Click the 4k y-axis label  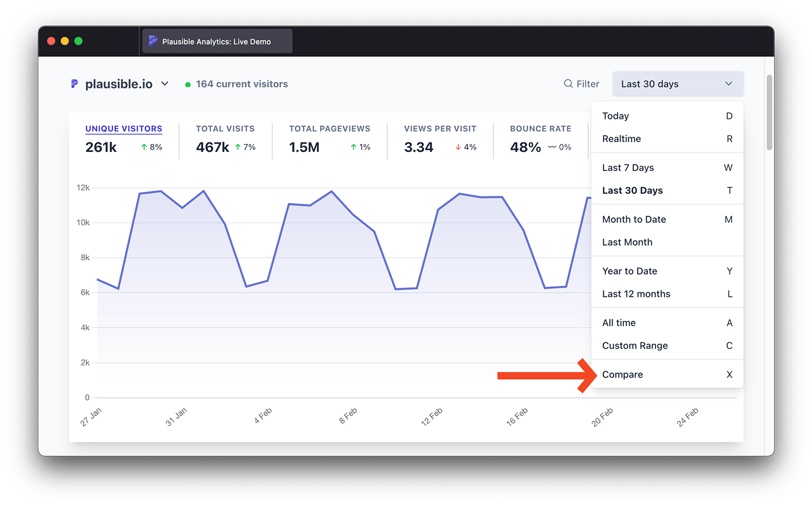tap(85, 328)
